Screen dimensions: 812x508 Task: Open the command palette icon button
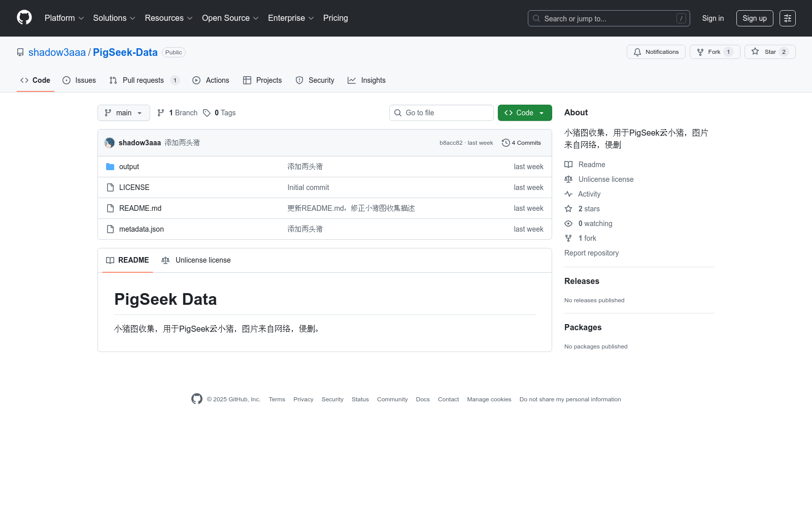pos(788,18)
